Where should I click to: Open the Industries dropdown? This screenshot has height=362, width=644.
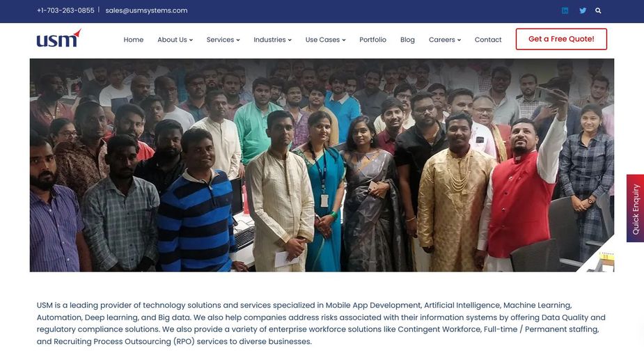tap(272, 40)
